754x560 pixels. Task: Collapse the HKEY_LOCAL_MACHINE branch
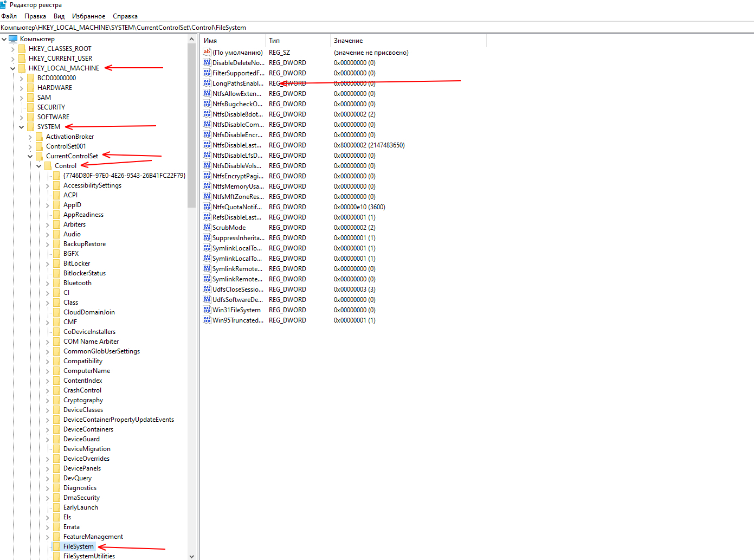point(12,68)
